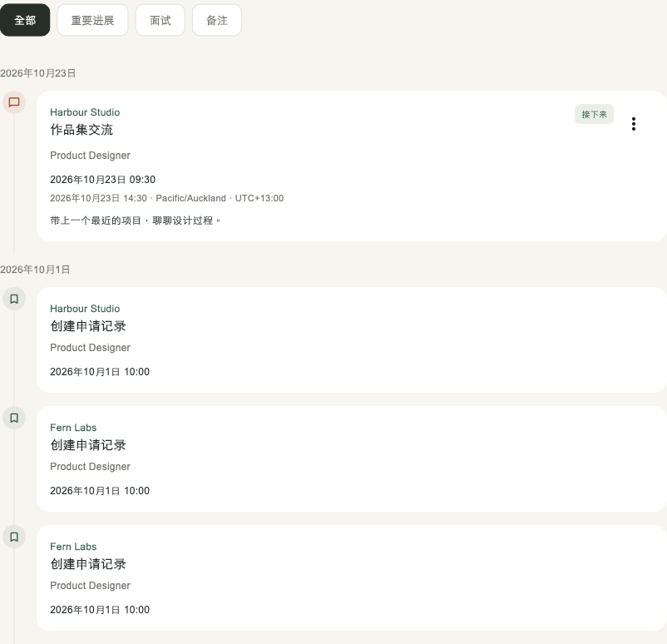Select the 全部 filter tab
The width and height of the screenshot is (667, 644).
pos(25,20)
